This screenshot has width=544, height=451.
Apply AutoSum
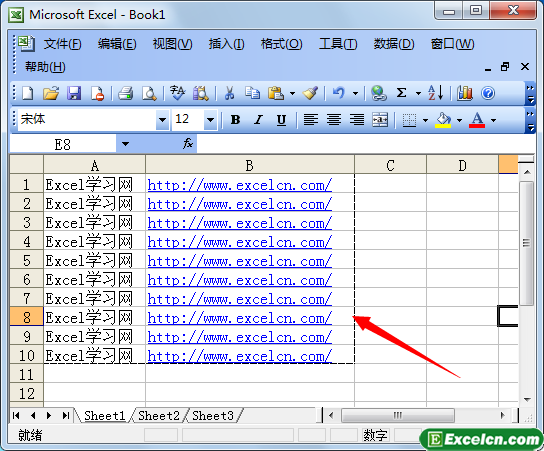(401, 93)
